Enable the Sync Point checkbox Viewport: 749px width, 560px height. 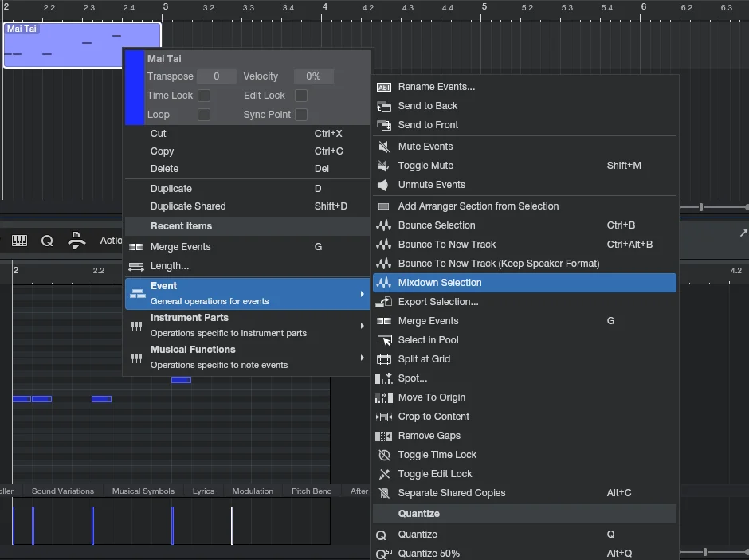click(x=301, y=115)
